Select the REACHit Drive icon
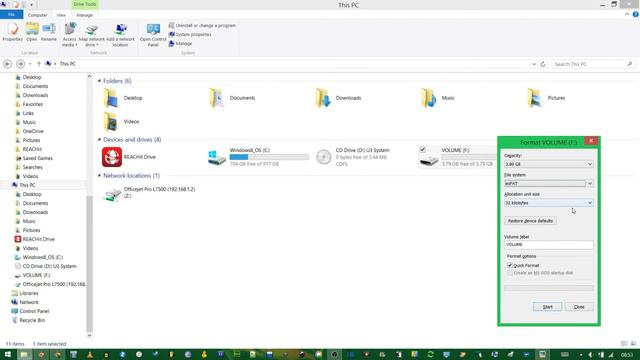The width and height of the screenshot is (640, 360). 112,157
